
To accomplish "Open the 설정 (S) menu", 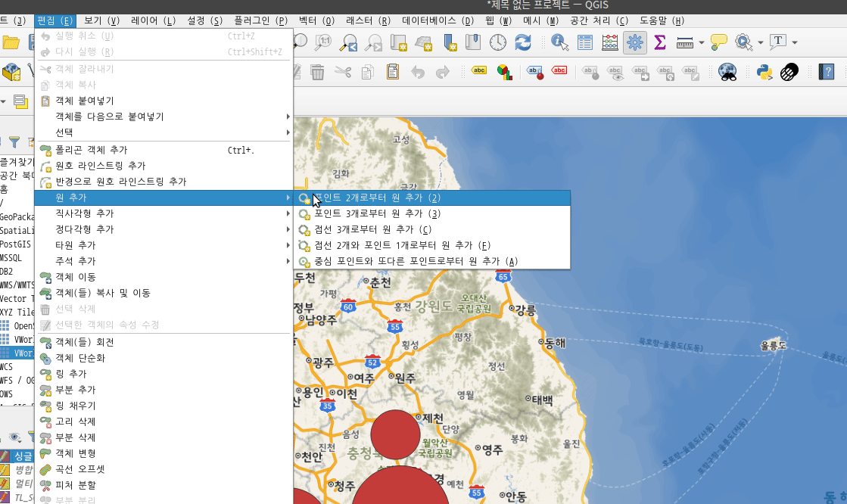I will point(204,20).
